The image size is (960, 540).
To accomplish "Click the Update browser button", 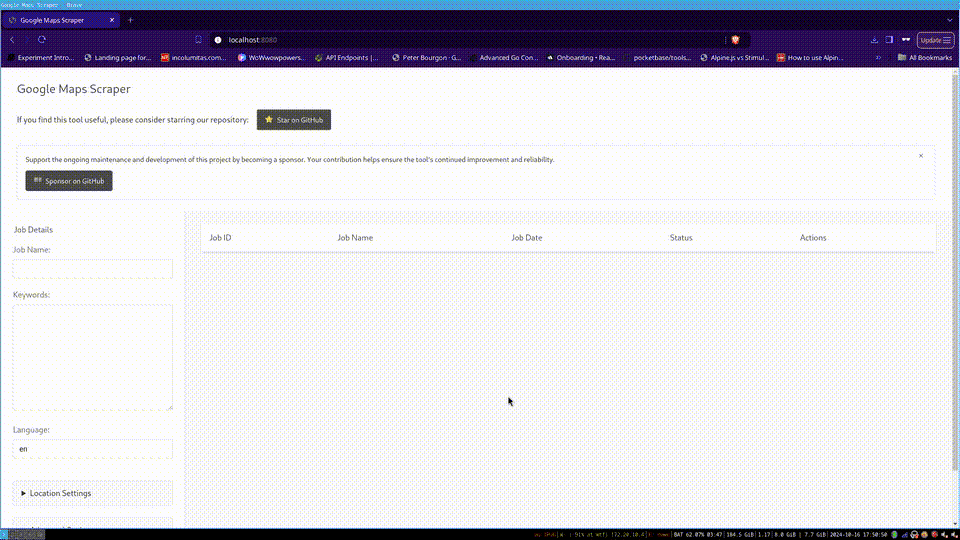I will point(935,40).
